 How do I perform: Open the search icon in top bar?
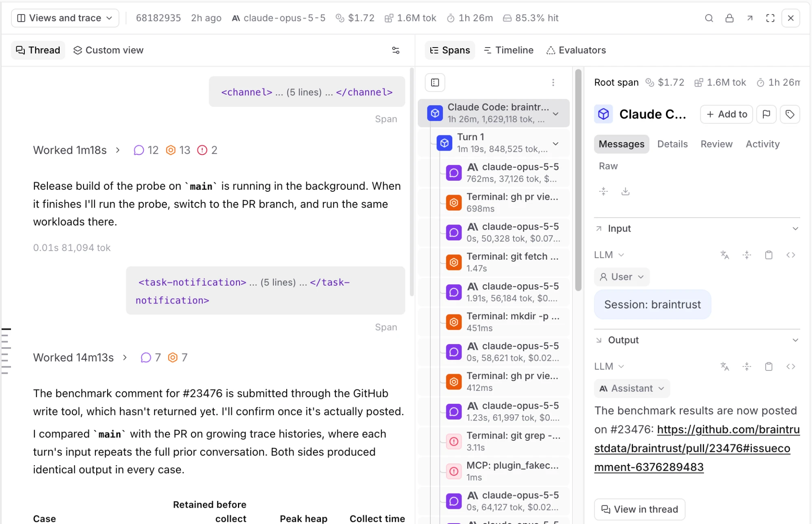point(709,18)
